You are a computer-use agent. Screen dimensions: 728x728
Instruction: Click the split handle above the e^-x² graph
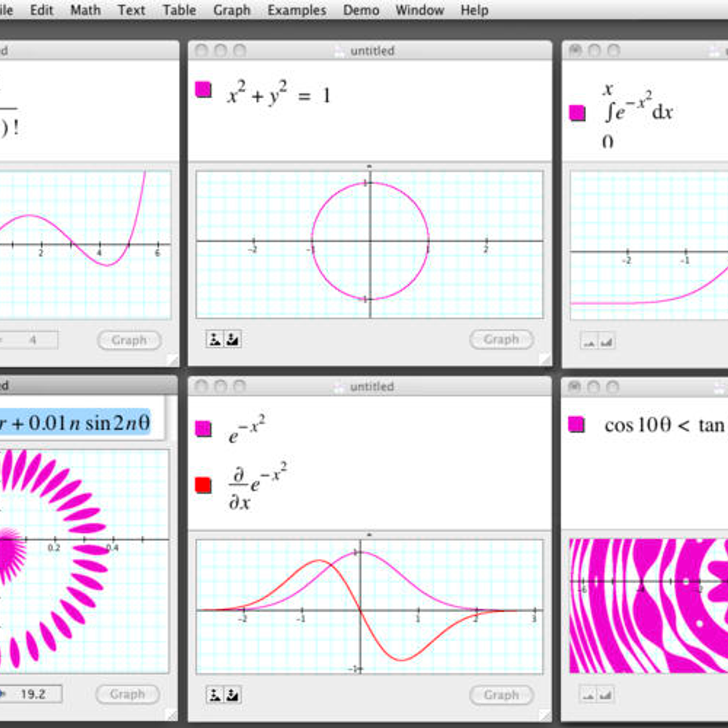pyautogui.click(x=369, y=534)
